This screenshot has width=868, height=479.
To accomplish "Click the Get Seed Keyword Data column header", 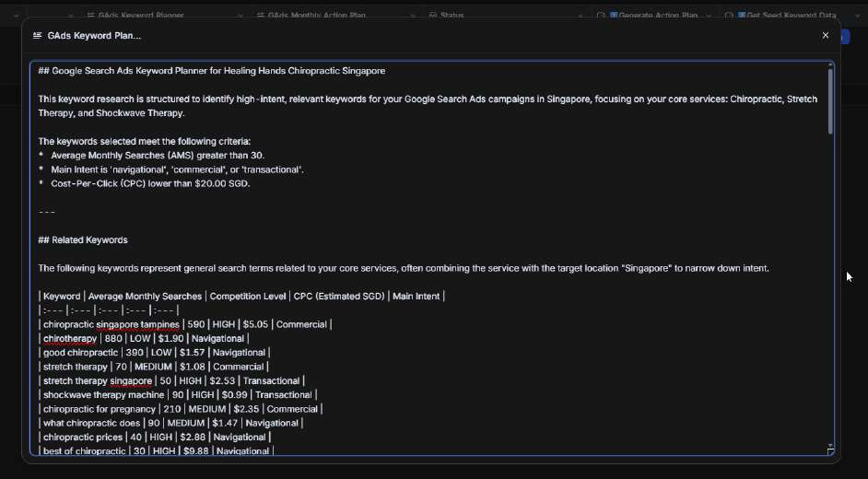I will point(791,16).
